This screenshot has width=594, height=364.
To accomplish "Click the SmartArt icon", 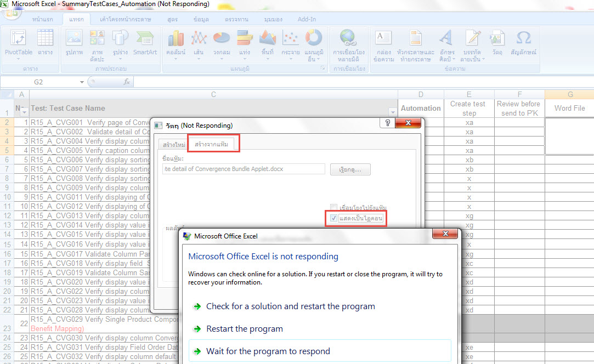I will click(x=145, y=38).
